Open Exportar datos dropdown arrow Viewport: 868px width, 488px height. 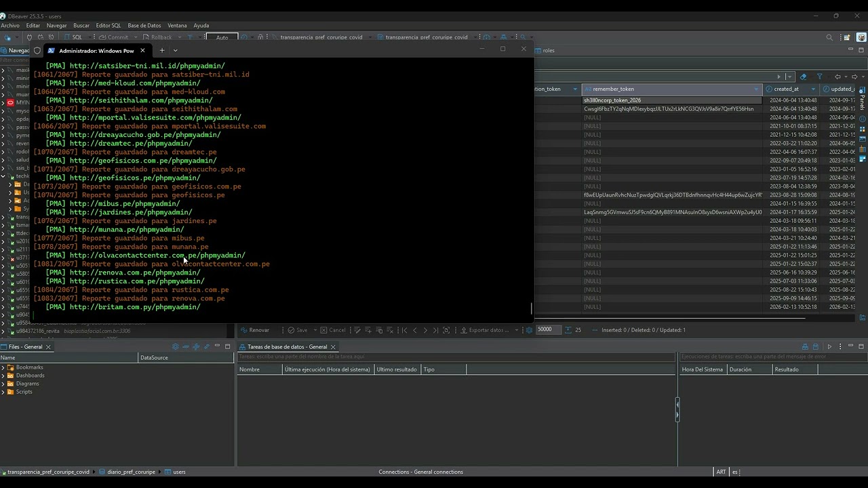tap(516, 330)
